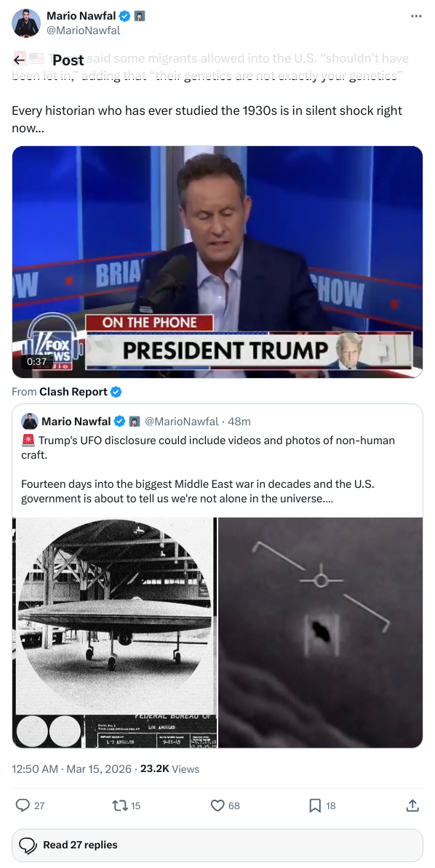
Task: Open the three-dot more options menu
Action: click(416, 16)
